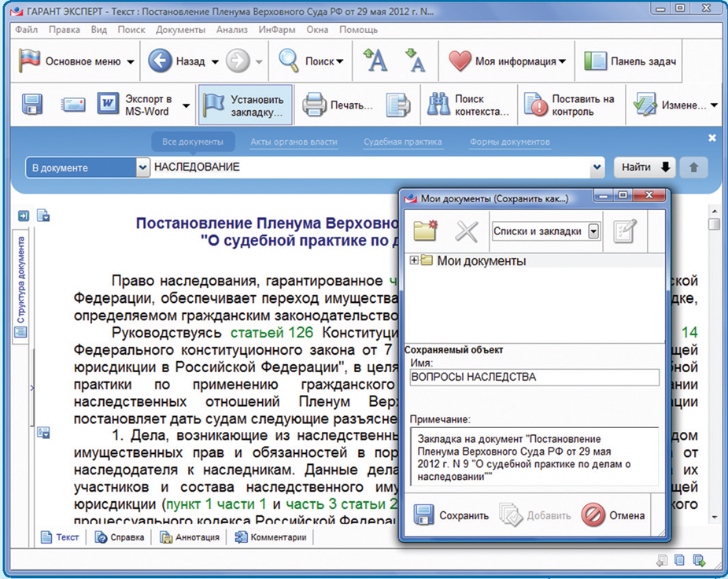Select the Судебная практика filter tab
Screen dimensions: 728x579
click(x=402, y=142)
